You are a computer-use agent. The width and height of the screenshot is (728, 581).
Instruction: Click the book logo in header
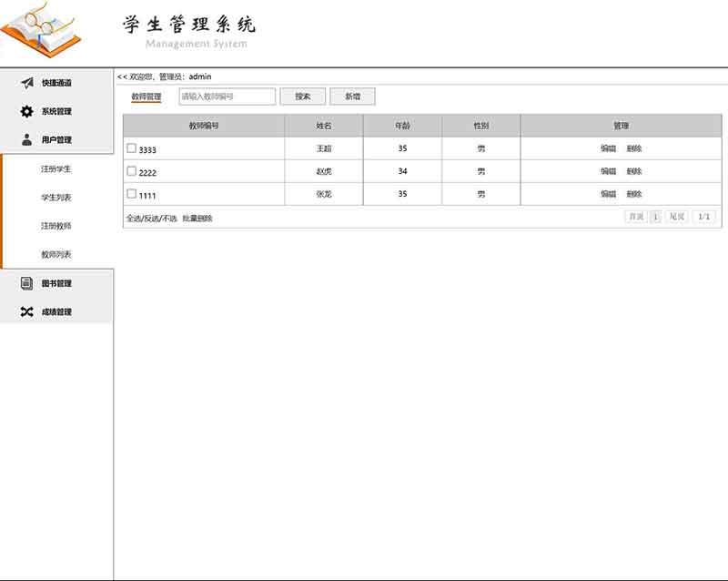coord(41,30)
